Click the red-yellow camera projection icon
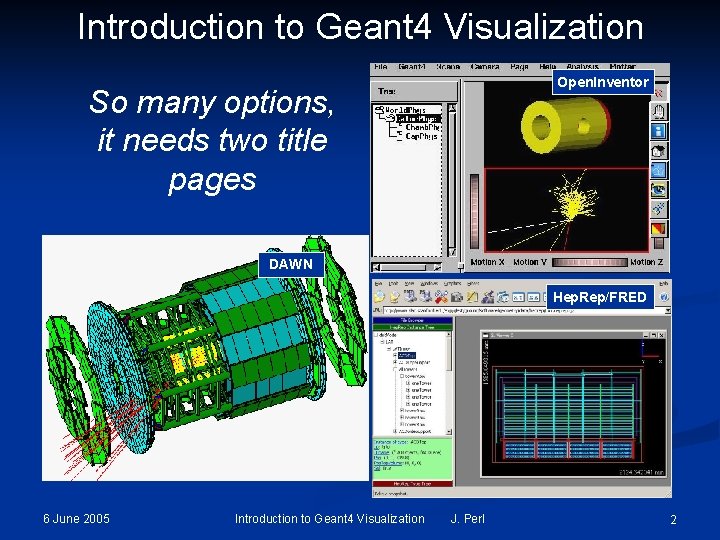This screenshot has height=540, width=720. (658, 228)
